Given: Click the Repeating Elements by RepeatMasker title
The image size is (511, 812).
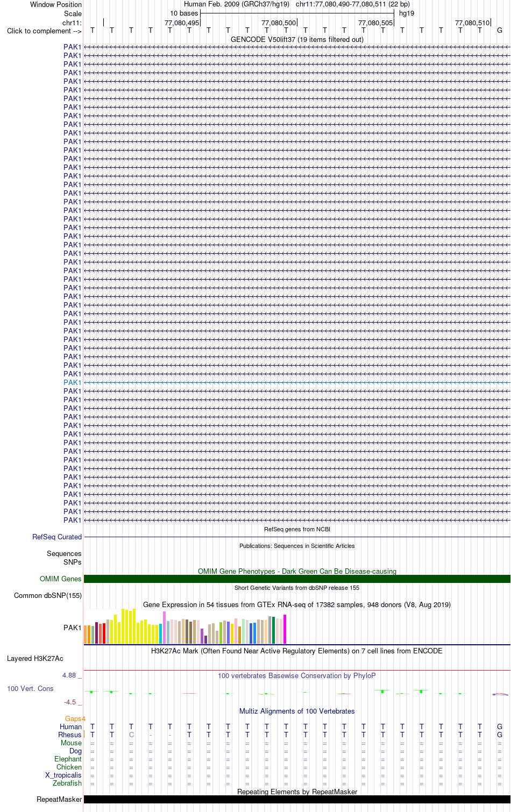Looking at the screenshot, I should (x=297, y=792).
